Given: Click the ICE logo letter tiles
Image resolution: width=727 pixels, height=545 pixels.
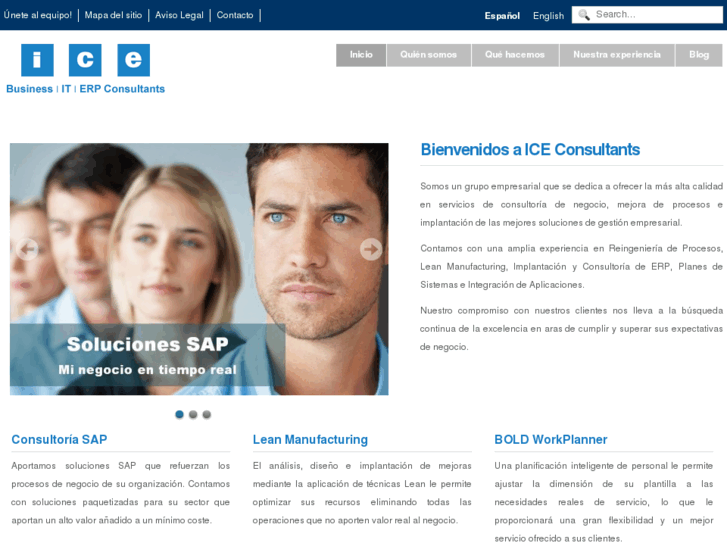Looking at the screenshot, I should tap(85, 60).
